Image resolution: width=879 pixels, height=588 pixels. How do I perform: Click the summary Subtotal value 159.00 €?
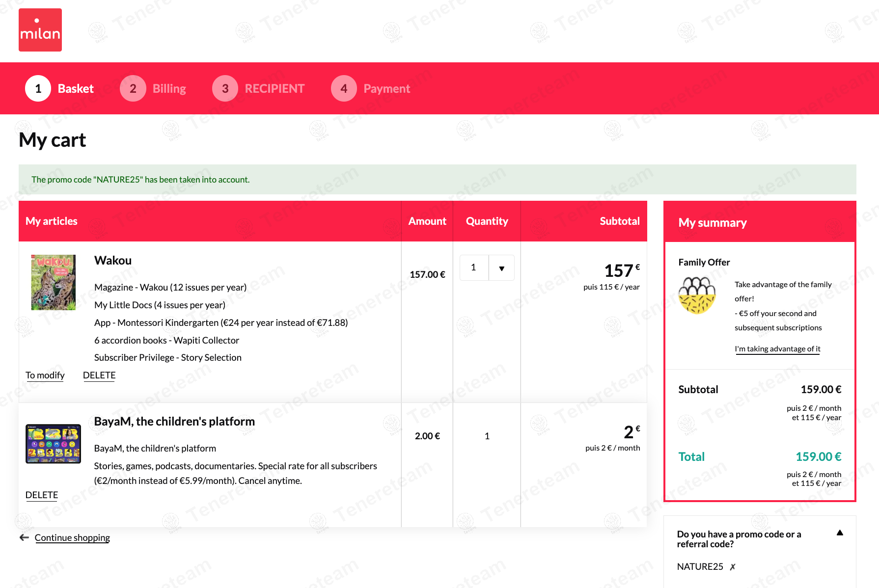pos(821,390)
